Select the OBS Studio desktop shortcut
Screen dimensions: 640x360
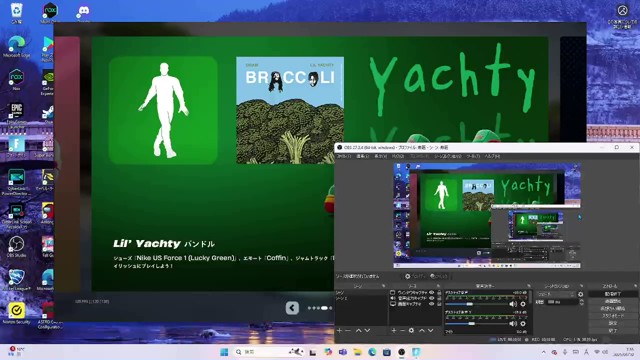16,247
